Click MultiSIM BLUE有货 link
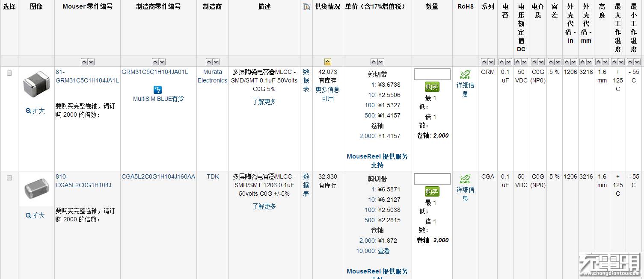 click(x=158, y=99)
